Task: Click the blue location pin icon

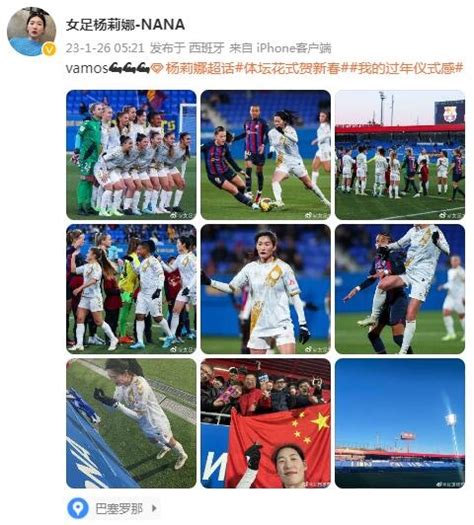Action: tap(78, 508)
